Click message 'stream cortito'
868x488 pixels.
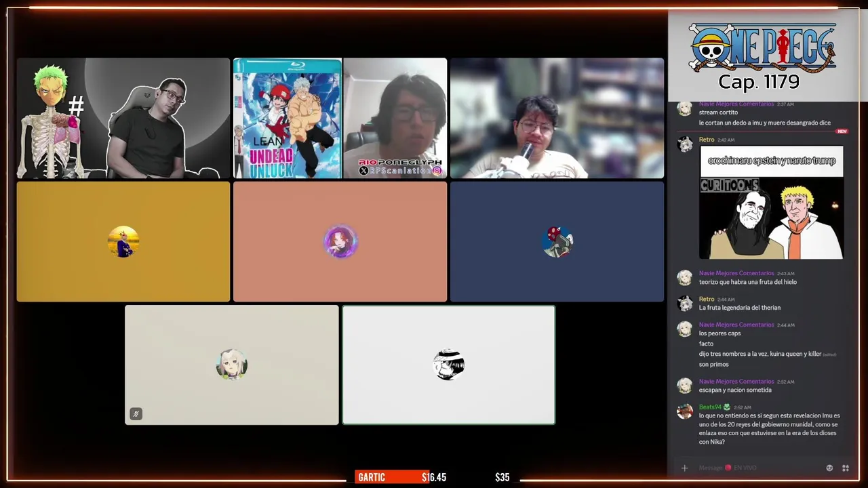point(718,113)
